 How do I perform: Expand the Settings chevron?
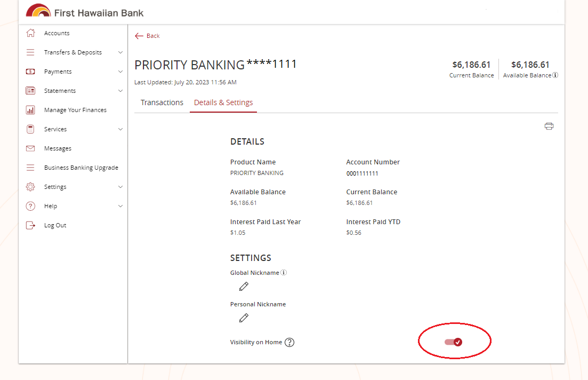tap(120, 187)
